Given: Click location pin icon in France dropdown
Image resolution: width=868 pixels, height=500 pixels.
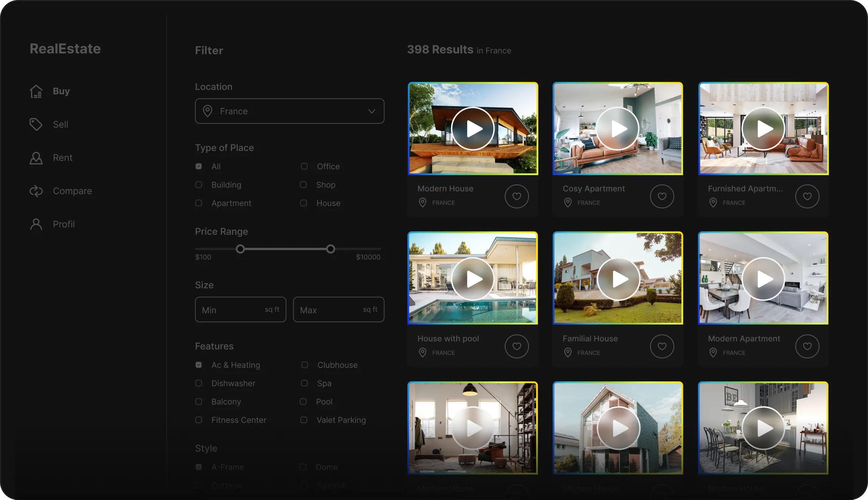Looking at the screenshot, I should (207, 111).
